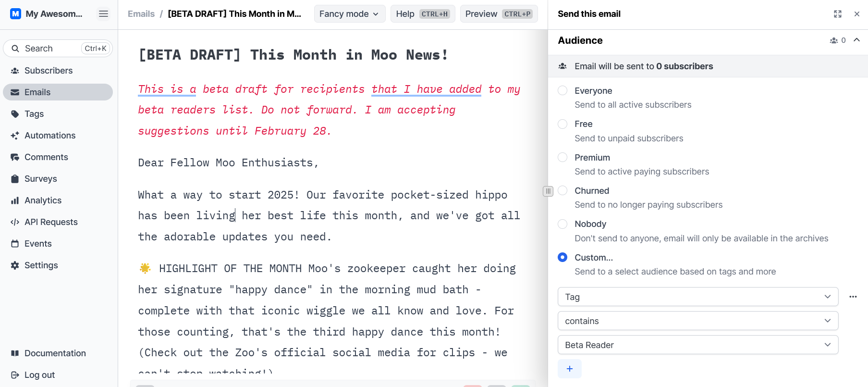The image size is (868, 387).
Task: Navigate to Subscribers in the sidebar
Action: pyautogui.click(x=49, y=71)
